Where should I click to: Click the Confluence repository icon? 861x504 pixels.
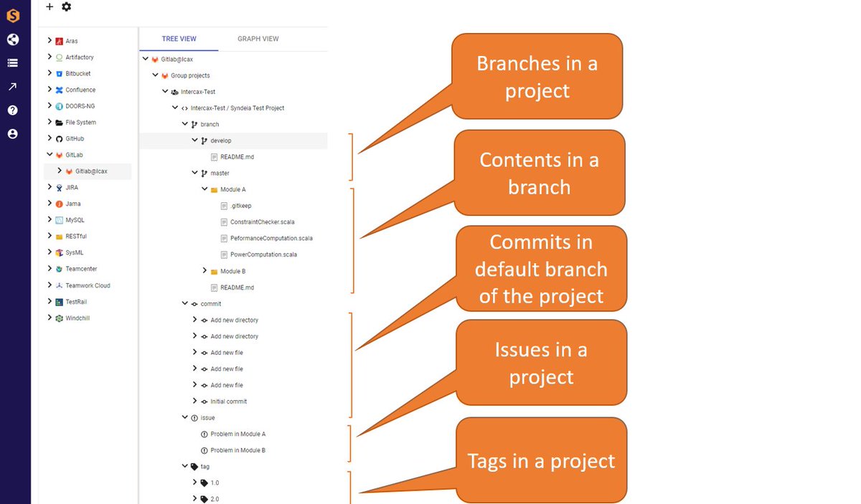coord(60,90)
